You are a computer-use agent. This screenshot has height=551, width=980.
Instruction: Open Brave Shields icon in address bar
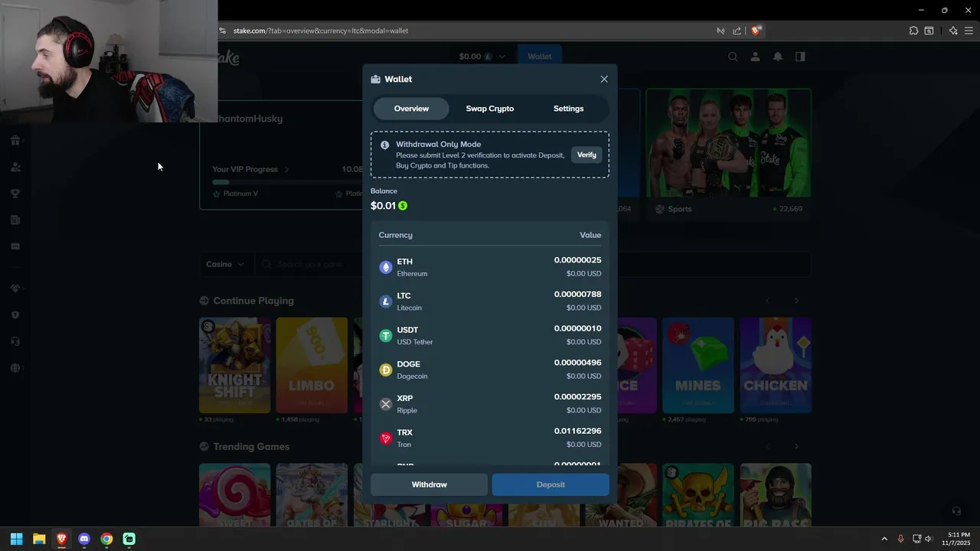(756, 31)
